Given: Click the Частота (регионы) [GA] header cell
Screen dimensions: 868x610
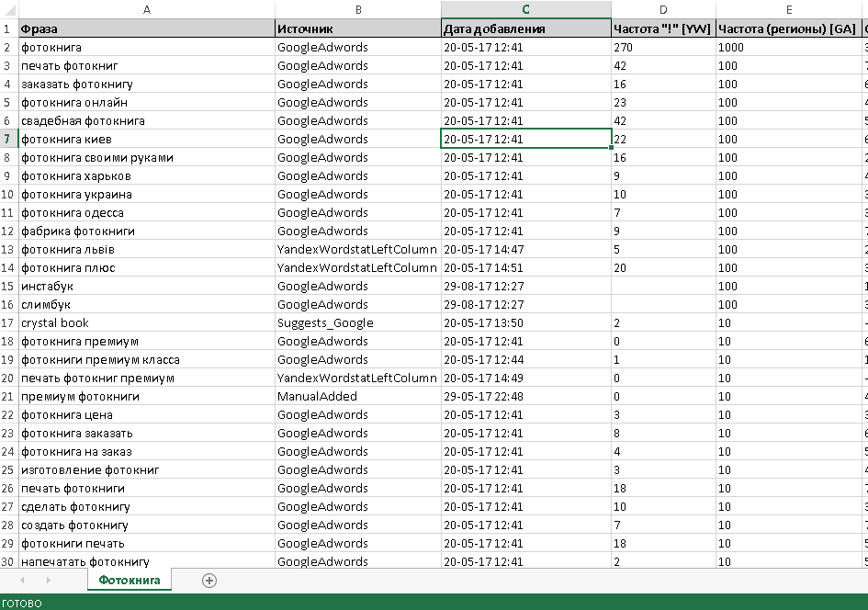Looking at the screenshot, I should click(x=789, y=28).
